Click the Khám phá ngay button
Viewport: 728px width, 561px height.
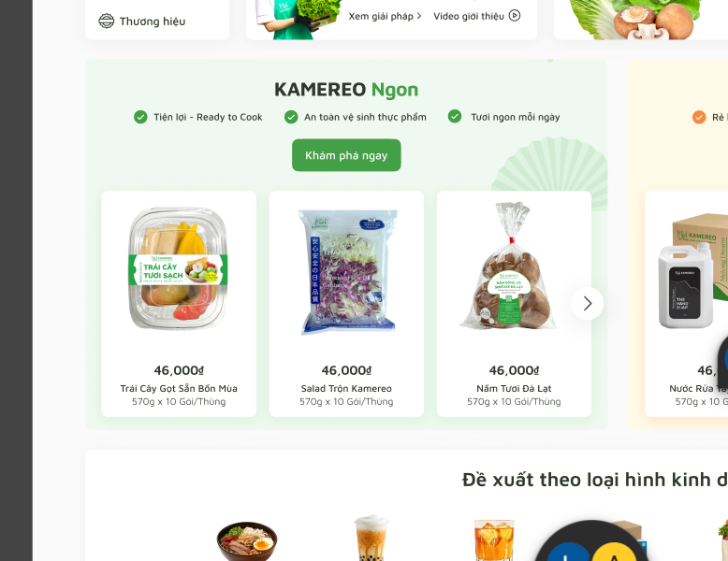pyautogui.click(x=346, y=155)
